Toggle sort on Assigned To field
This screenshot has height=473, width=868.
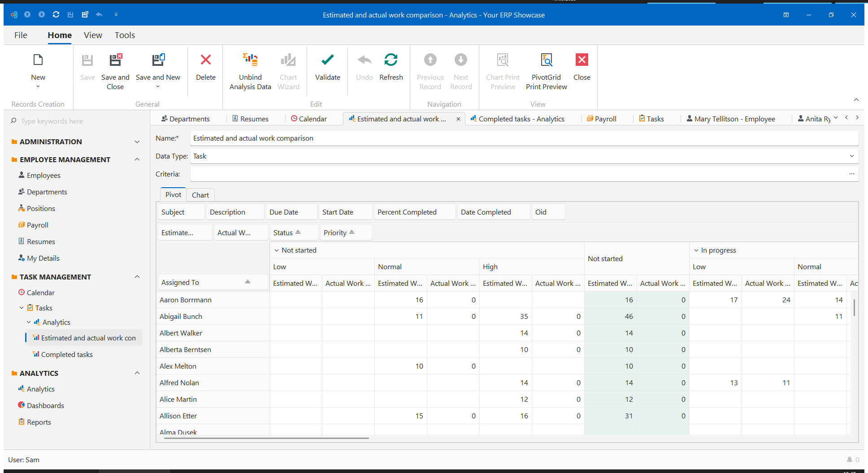tap(247, 282)
